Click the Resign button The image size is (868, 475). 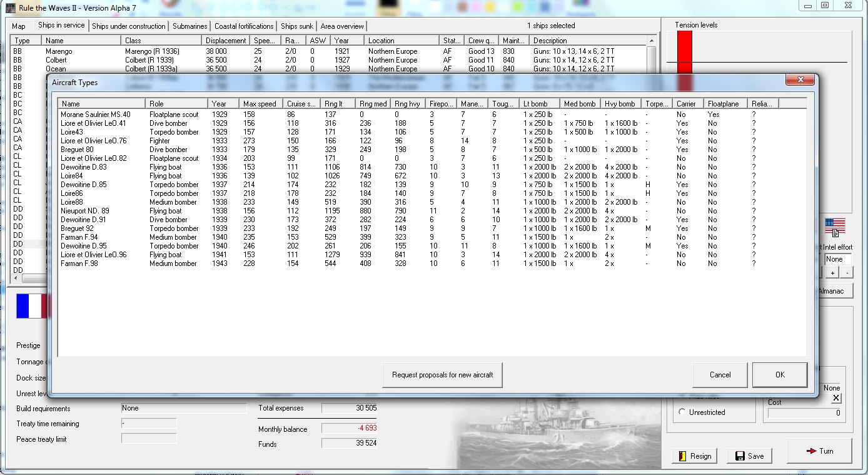[694, 456]
